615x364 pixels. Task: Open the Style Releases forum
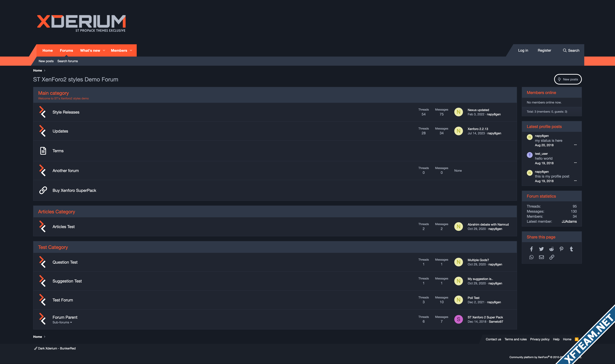pyautogui.click(x=66, y=112)
